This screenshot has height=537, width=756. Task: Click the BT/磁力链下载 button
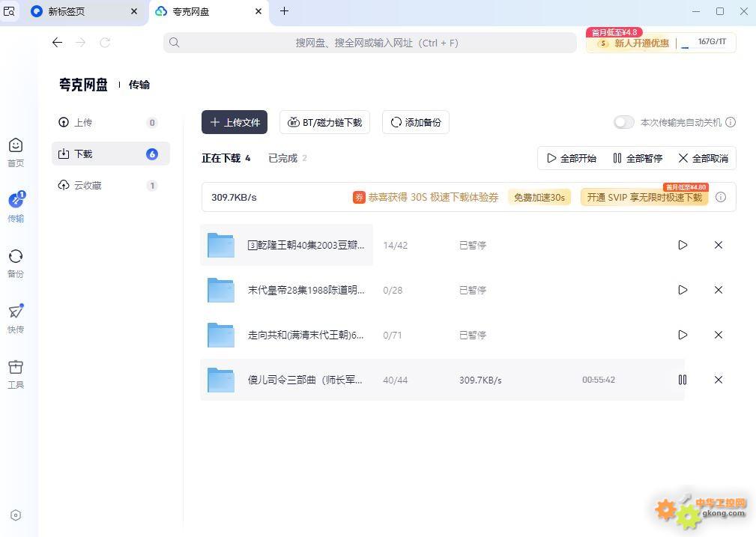(x=324, y=122)
